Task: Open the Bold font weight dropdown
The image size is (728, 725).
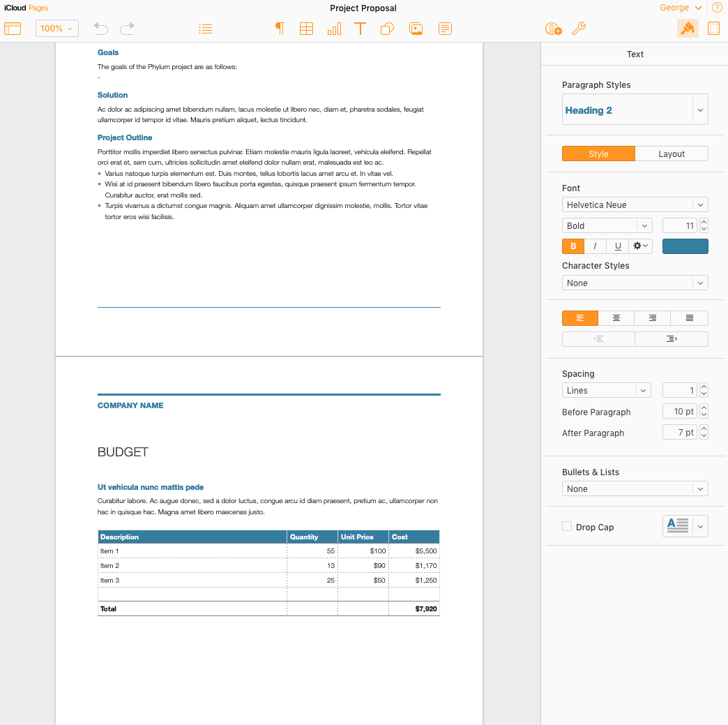Action: pos(607,226)
